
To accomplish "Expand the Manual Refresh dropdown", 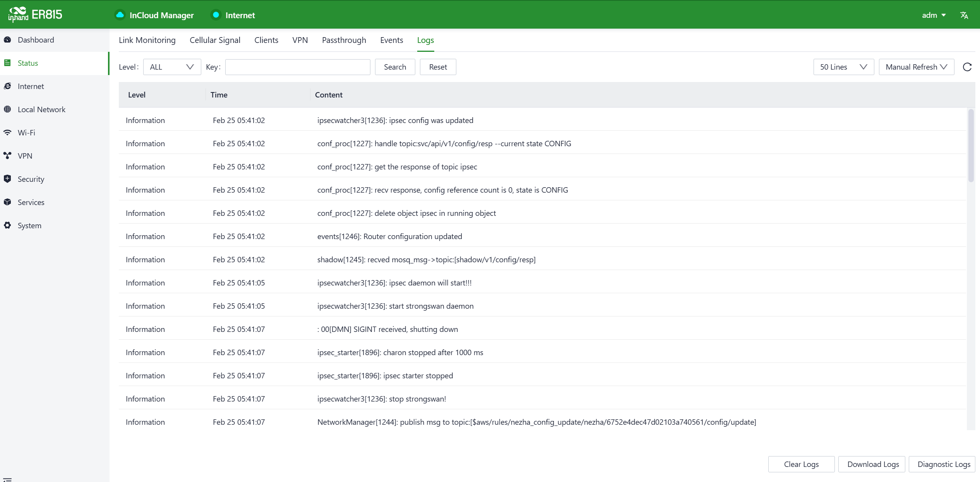I will pos(916,67).
